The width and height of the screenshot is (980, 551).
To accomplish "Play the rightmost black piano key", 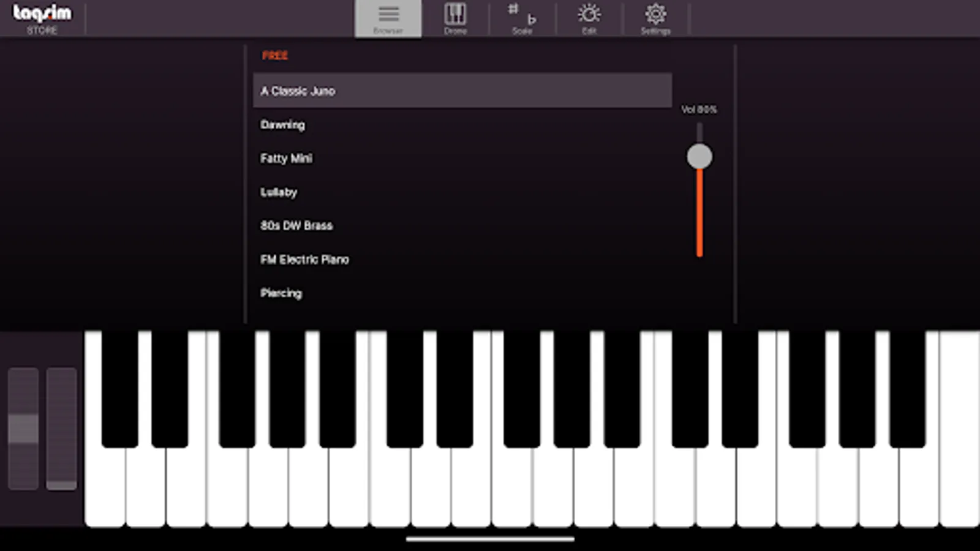I will pos(907,389).
